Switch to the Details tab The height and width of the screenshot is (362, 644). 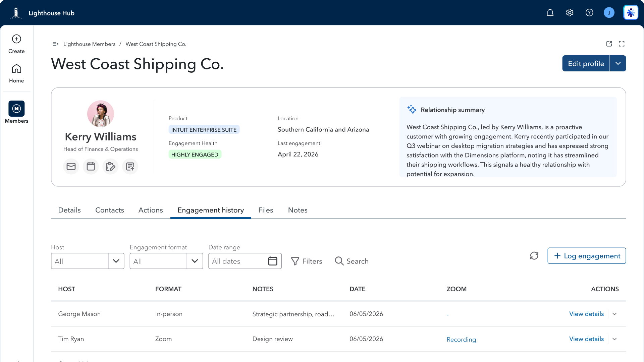coord(69,210)
